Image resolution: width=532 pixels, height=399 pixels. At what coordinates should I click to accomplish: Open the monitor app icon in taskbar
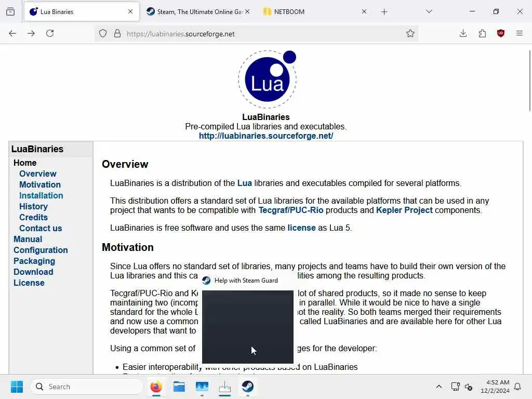click(x=202, y=387)
